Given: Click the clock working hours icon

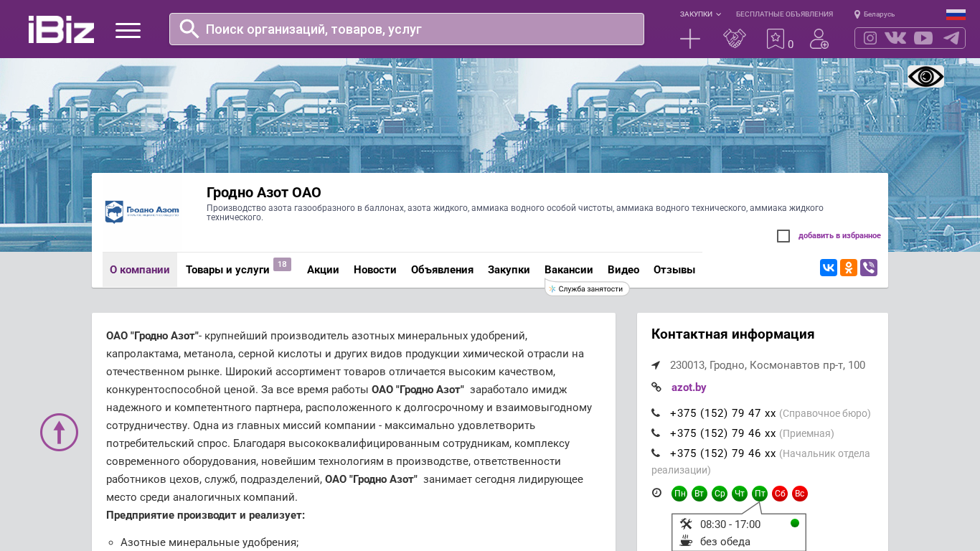Looking at the screenshot, I should [x=656, y=493].
